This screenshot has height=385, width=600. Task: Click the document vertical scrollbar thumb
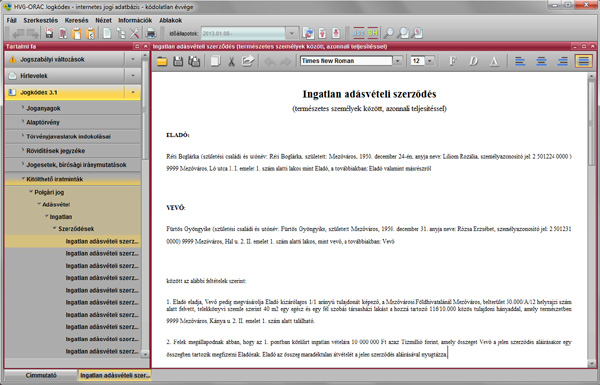[x=591, y=123]
